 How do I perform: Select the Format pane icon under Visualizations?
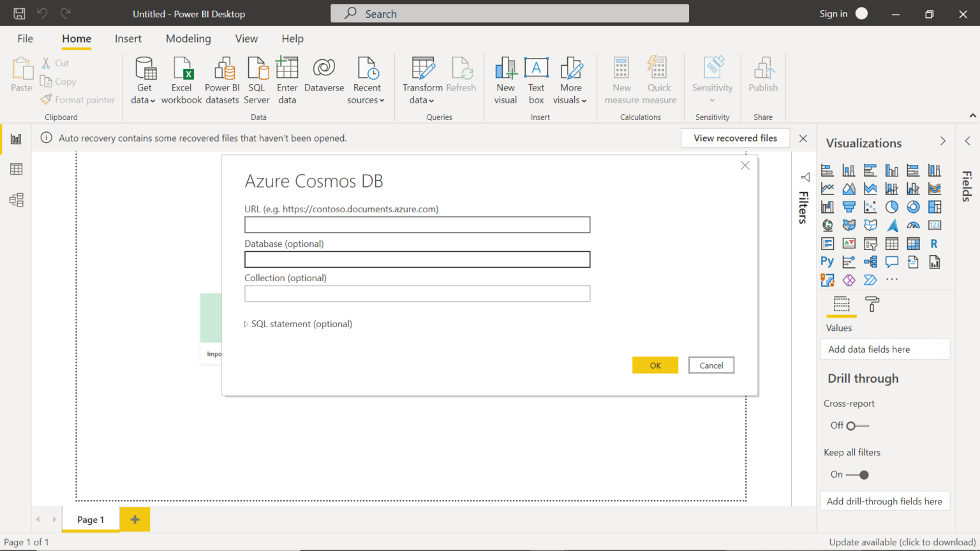click(872, 304)
